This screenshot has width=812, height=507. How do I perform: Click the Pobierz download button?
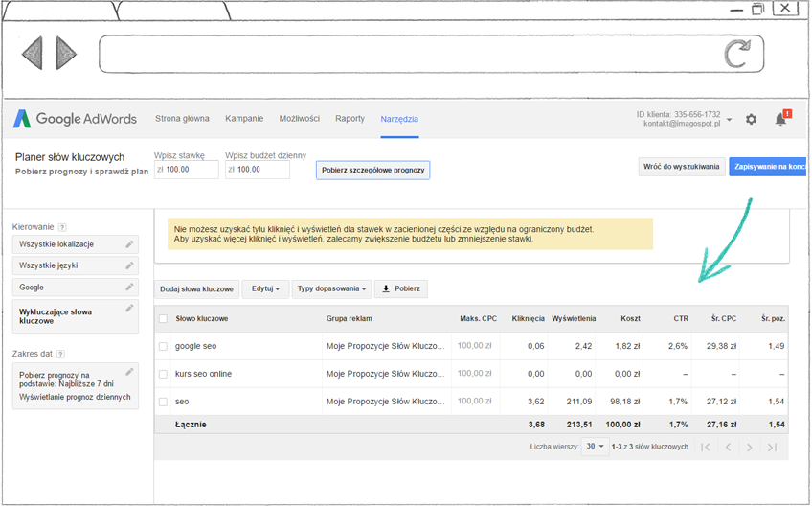[x=401, y=288]
